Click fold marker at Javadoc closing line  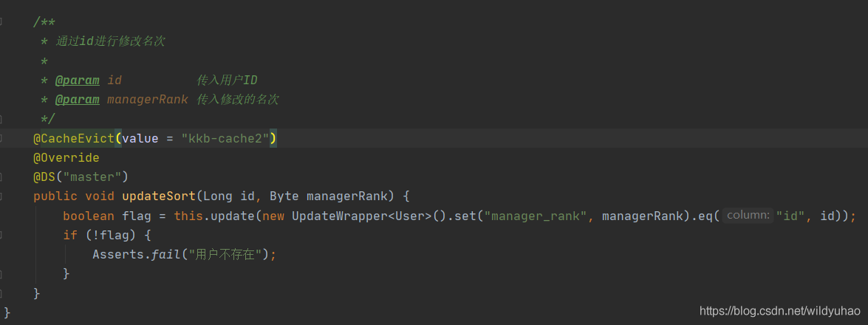coord(2,118)
